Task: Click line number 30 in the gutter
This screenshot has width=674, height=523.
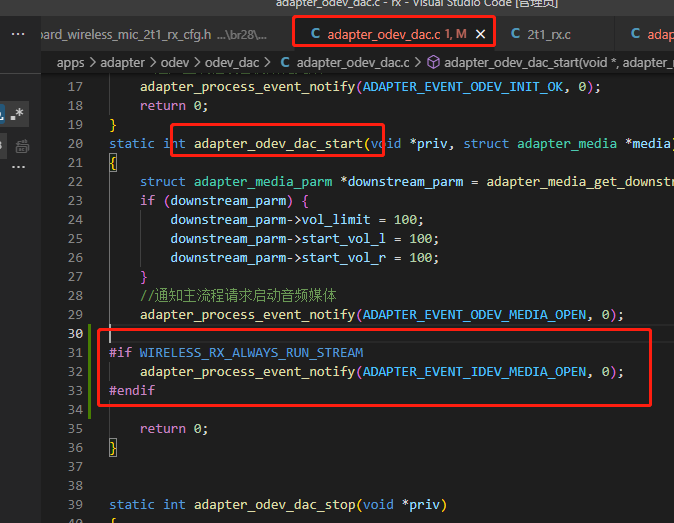Action: point(75,333)
